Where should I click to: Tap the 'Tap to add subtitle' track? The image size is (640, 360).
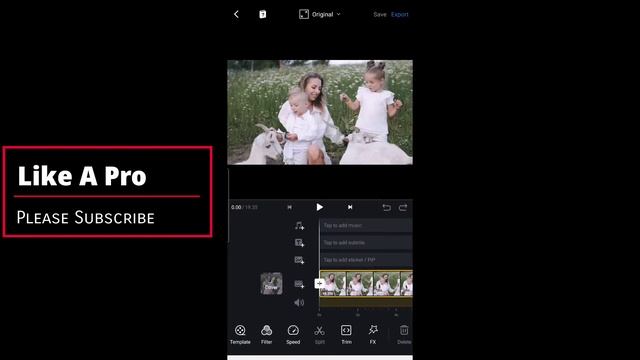pos(366,242)
